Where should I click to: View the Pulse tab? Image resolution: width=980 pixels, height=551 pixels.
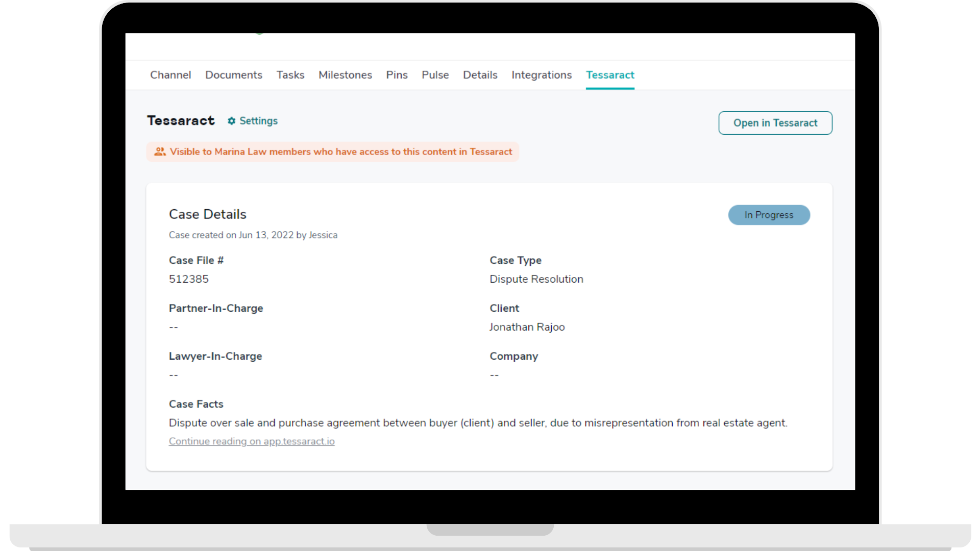[x=435, y=75]
